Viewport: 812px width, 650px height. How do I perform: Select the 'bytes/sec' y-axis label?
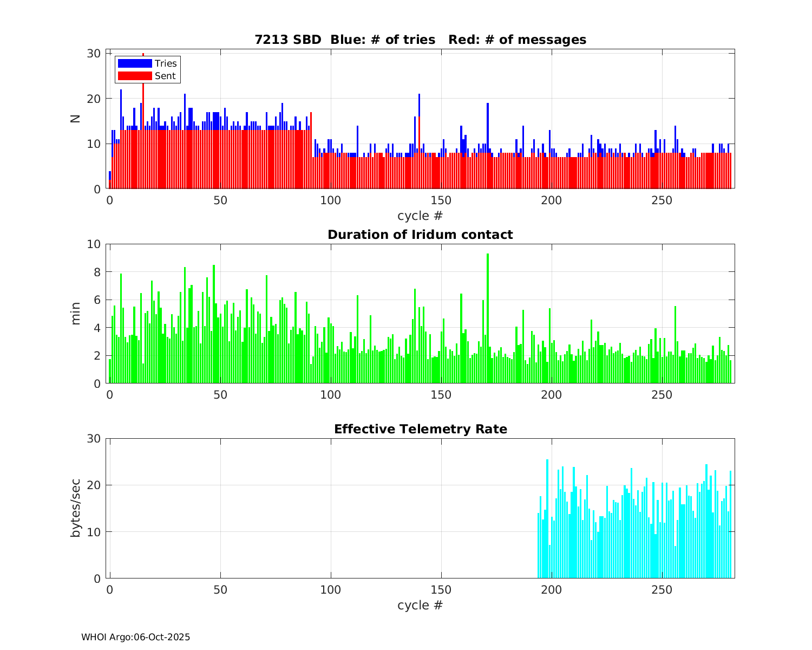75,508
